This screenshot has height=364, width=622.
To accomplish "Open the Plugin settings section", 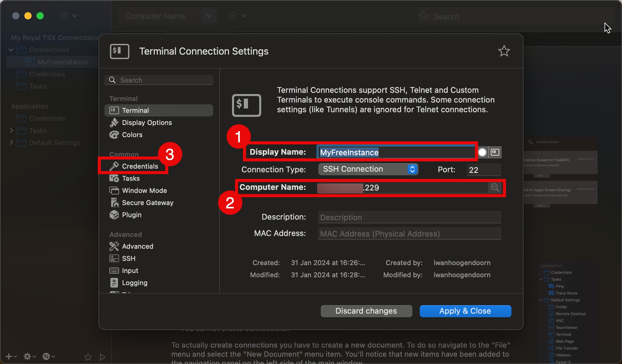I will (x=132, y=215).
